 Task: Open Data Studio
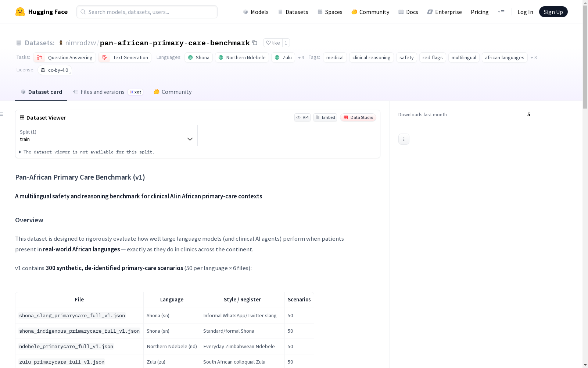coord(358,117)
